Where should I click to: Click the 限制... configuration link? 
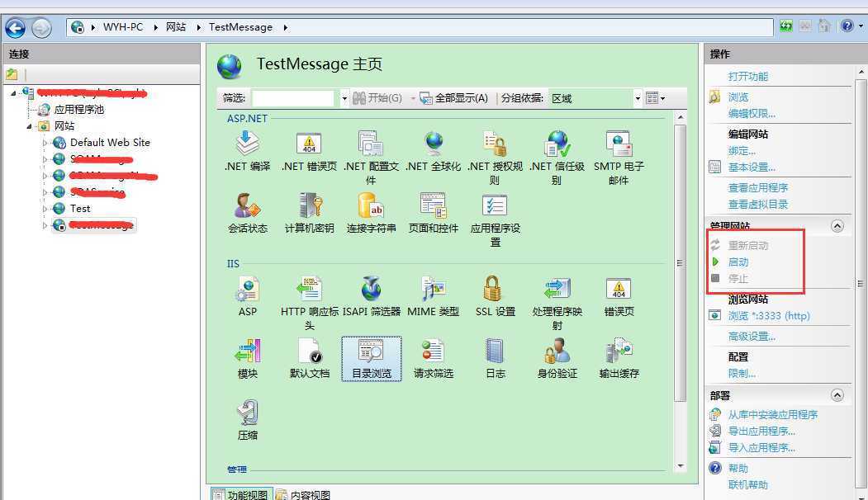point(742,373)
